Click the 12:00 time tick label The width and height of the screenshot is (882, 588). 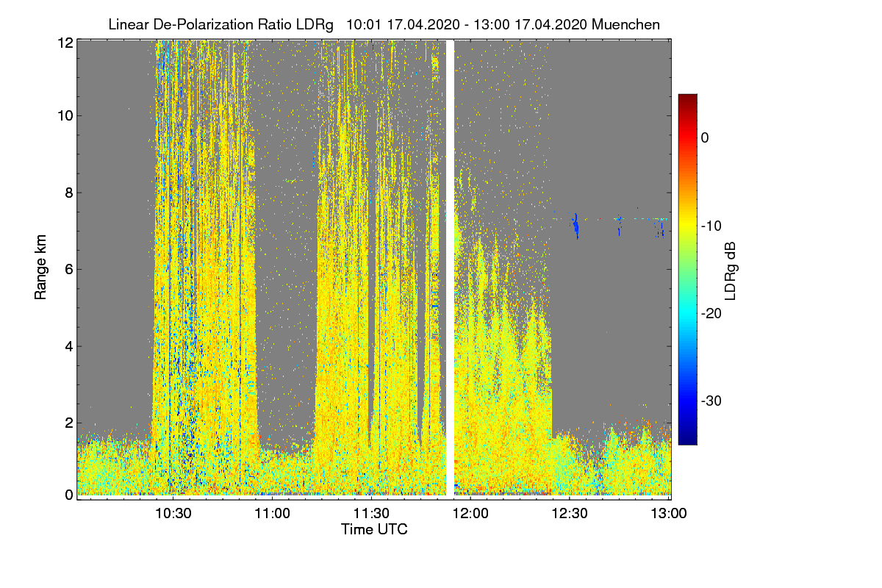(470, 514)
